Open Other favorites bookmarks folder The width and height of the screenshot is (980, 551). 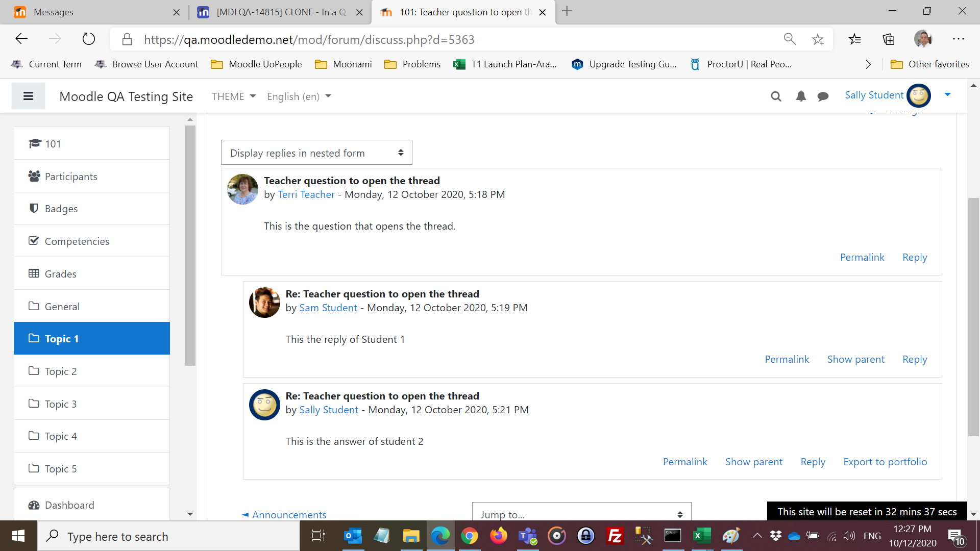coord(930,64)
